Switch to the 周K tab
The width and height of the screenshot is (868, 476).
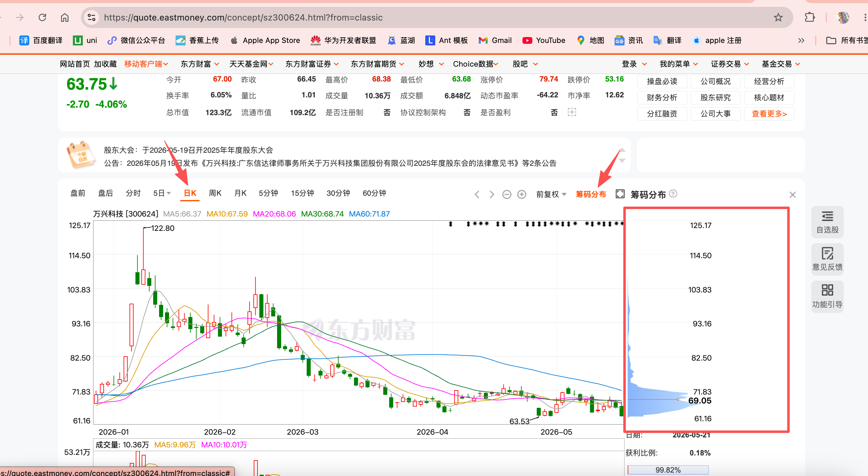[215, 193]
